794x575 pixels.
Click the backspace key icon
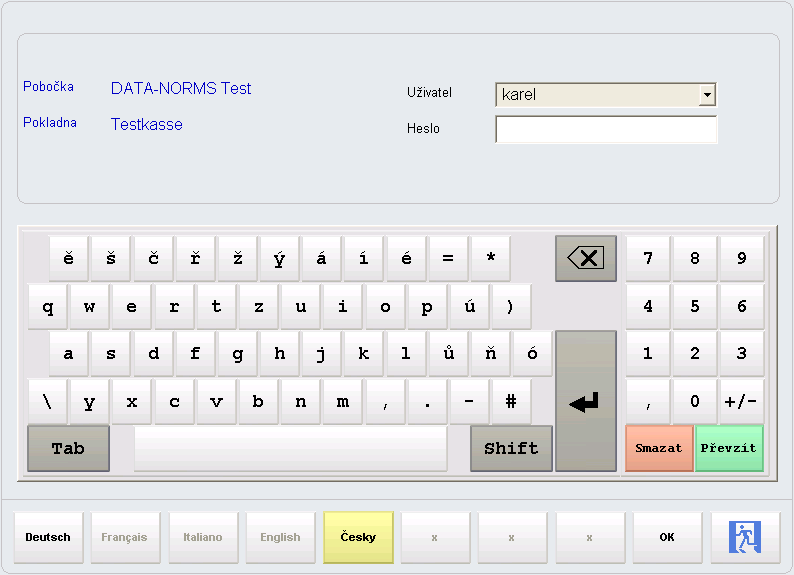point(586,258)
